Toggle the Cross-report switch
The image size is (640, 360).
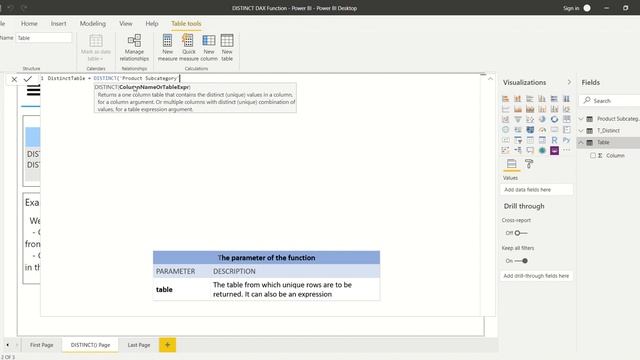(x=520, y=233)
